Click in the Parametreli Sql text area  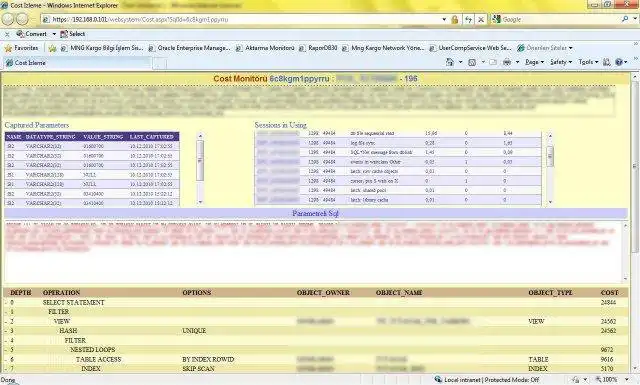[313, 252]
